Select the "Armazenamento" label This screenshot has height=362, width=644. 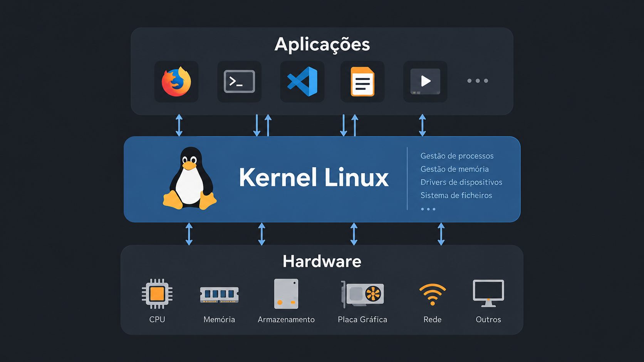tap(286, 319)
